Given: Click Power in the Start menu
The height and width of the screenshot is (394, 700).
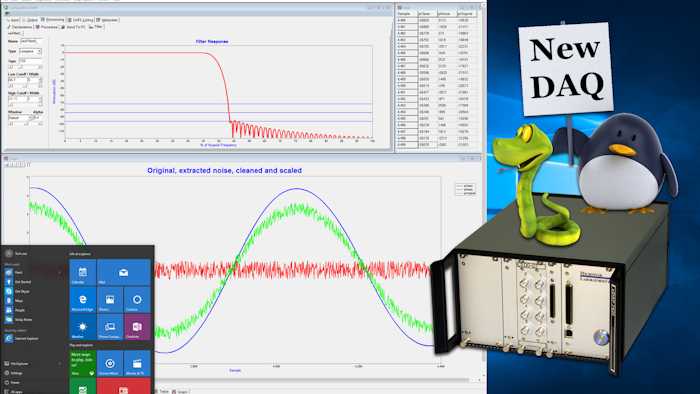Looking at the screenshot, I should pos(12,382).
